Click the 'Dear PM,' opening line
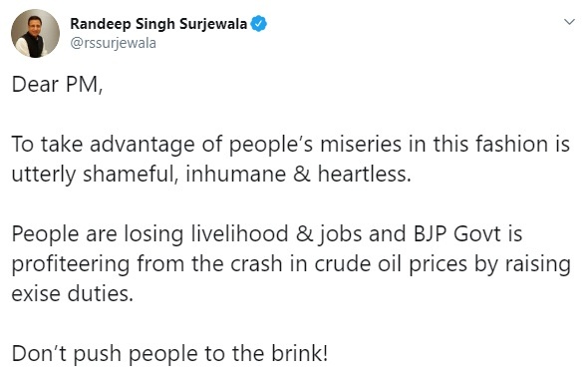Image resolution: width=588 pixels, height=382 pixels. tap(57, 85)
